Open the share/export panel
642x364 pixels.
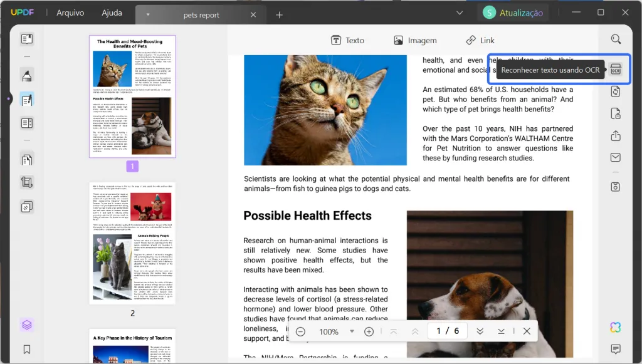(x=615, y=135)
